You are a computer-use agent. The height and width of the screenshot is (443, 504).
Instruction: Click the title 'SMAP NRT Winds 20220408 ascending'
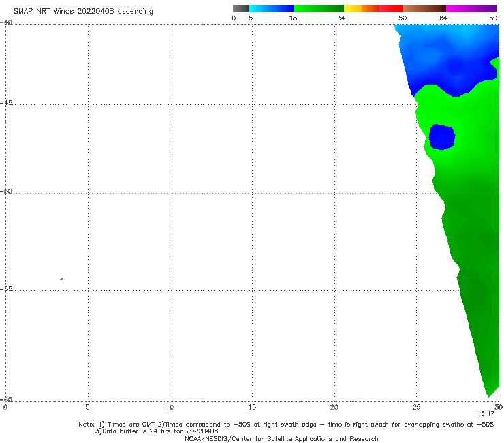point(83,11)
